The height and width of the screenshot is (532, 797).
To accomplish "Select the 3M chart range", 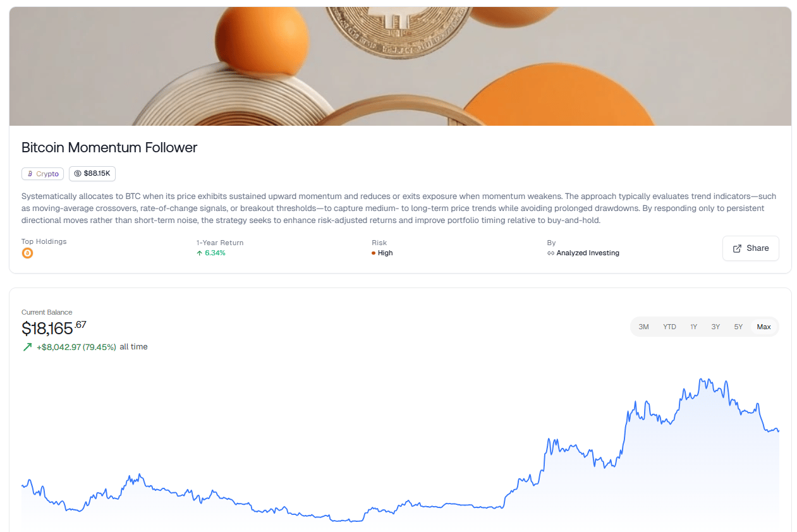I will [x=643, y=327].
